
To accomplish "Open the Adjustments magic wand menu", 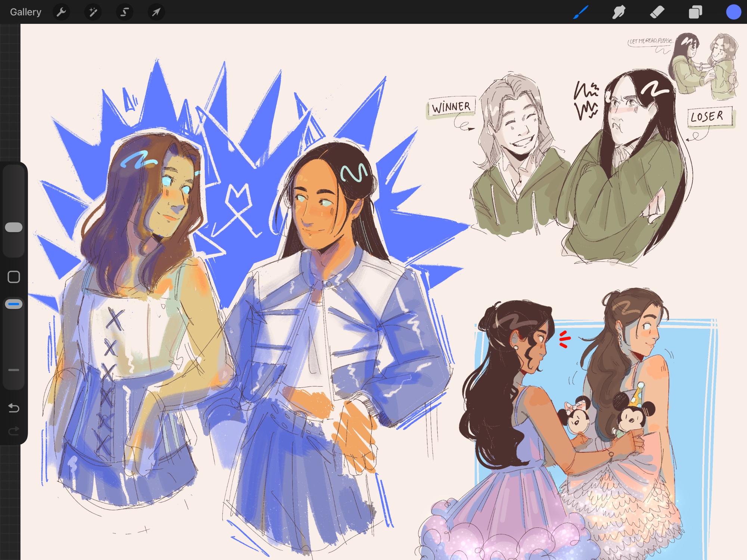I will 93,12.
